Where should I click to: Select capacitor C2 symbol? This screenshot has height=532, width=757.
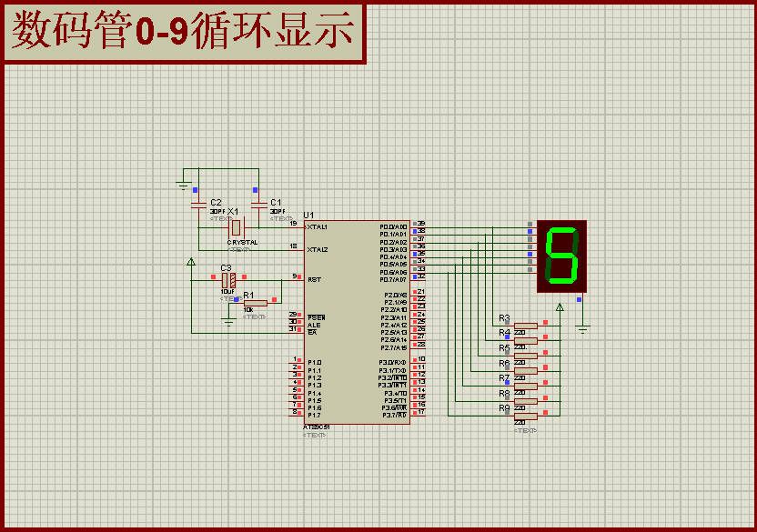click(199, 206)
